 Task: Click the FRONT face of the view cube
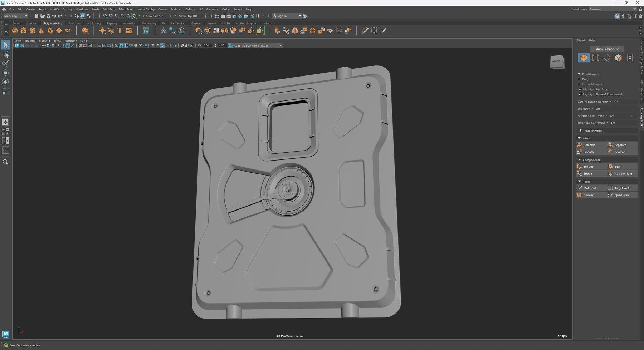(x=556, y=61)
